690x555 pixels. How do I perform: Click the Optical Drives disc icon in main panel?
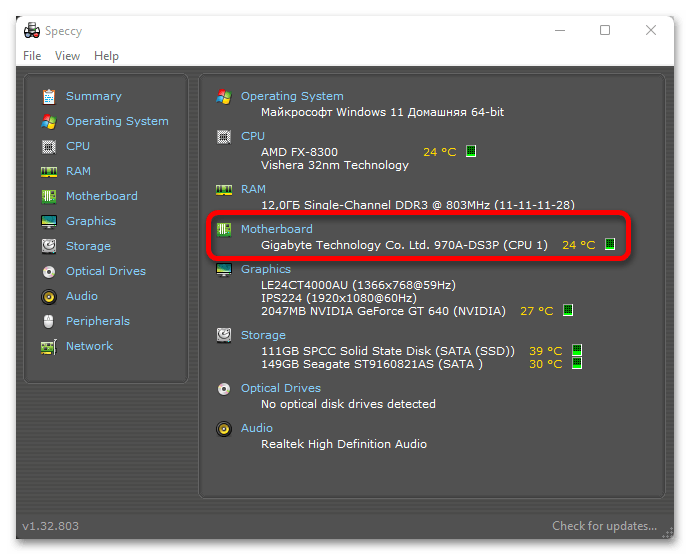click(224, 389)
